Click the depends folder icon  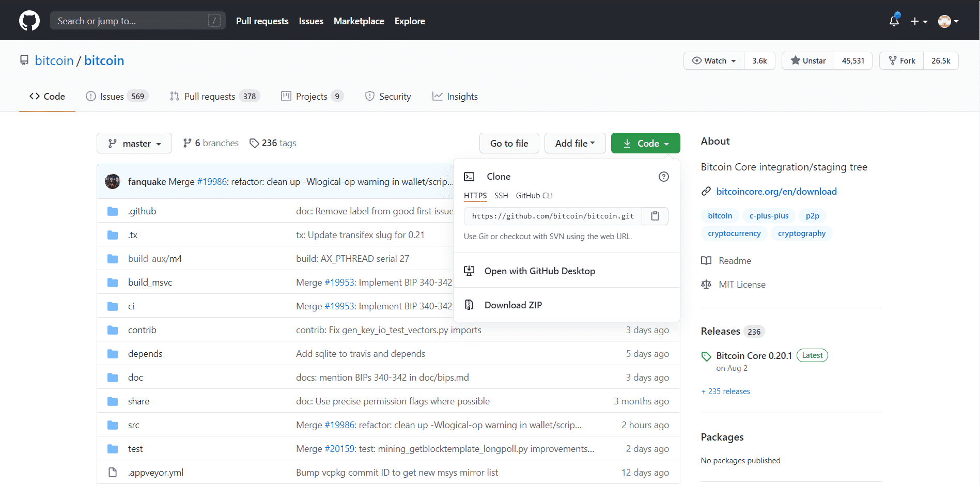(113, 354)
